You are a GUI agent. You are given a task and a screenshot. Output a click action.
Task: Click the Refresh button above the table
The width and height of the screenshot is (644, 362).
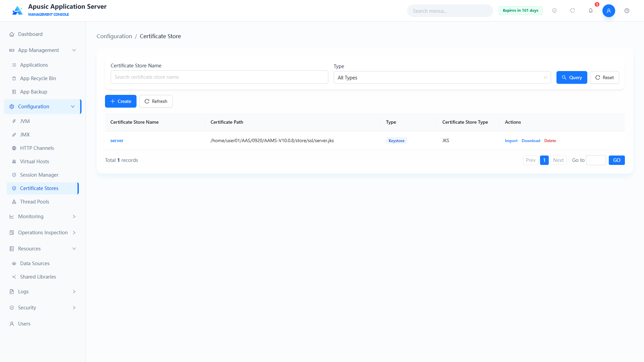click(x=156, y=101)
